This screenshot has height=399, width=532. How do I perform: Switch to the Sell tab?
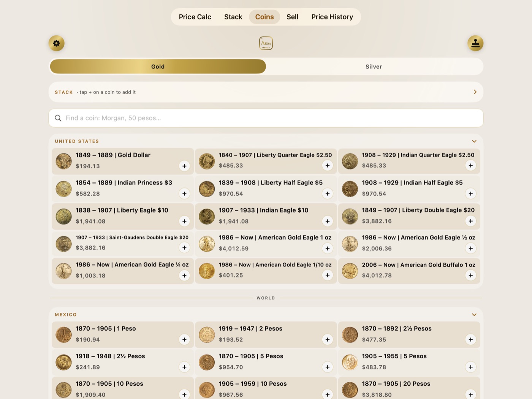pyautogui.click(x=293, y=17)
